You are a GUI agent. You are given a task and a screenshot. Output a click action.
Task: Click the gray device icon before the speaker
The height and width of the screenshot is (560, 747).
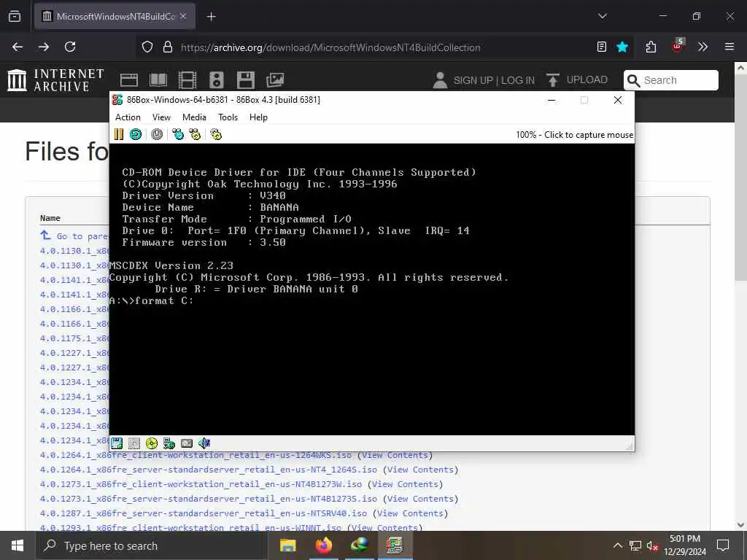[187, 443]
